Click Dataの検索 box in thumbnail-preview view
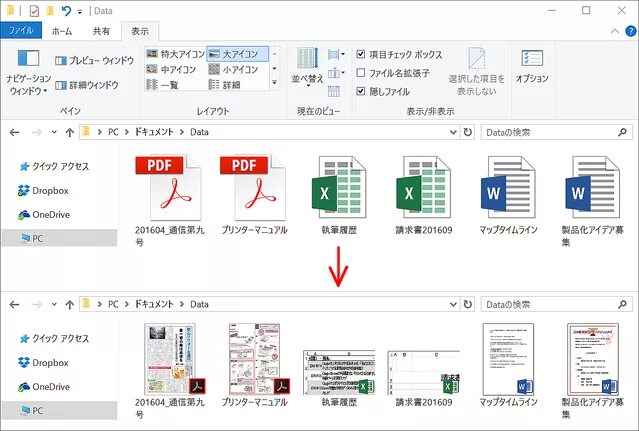 [x=557, y=305]
